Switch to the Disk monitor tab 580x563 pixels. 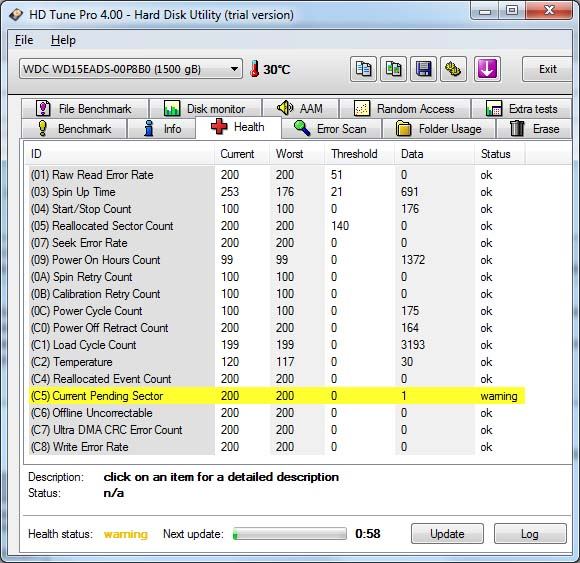click(x=205, y=109)
